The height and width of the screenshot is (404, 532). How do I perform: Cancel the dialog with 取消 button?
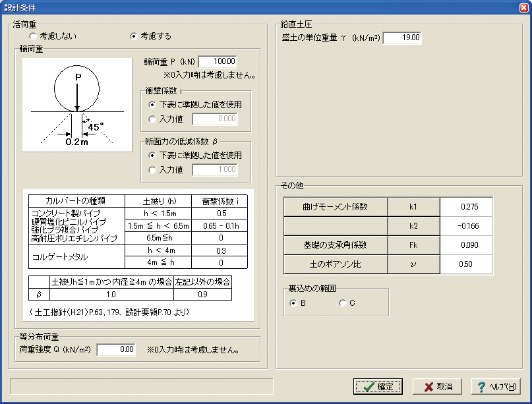[437, 387]
